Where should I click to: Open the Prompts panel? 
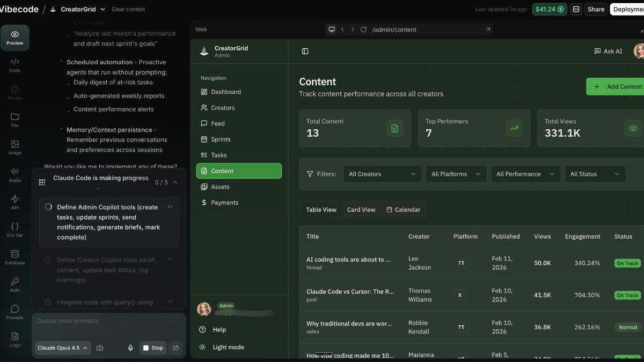(x=14, y=312)
